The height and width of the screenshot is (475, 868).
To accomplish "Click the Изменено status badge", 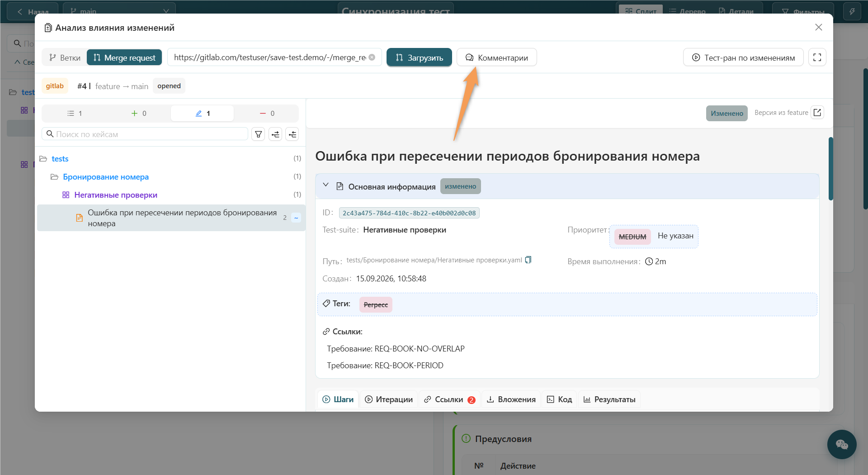I will click(x=727, y=113).
